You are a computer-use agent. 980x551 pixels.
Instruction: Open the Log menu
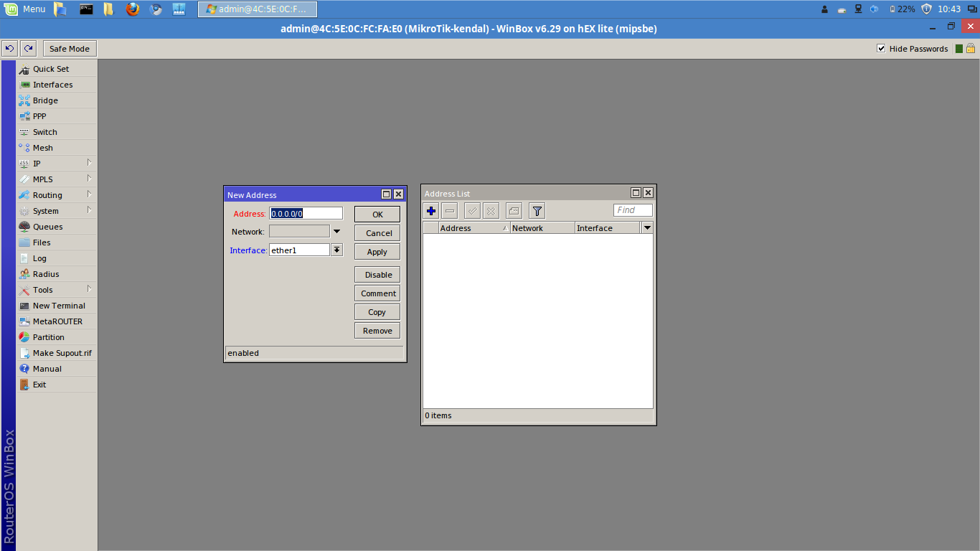[x=57, y=258]
